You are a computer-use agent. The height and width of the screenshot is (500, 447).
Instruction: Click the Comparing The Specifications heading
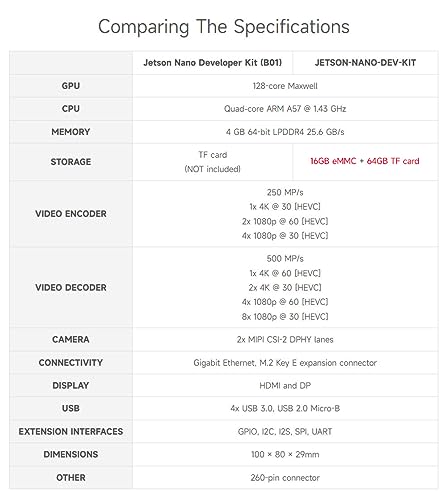[x=224, y=27]
